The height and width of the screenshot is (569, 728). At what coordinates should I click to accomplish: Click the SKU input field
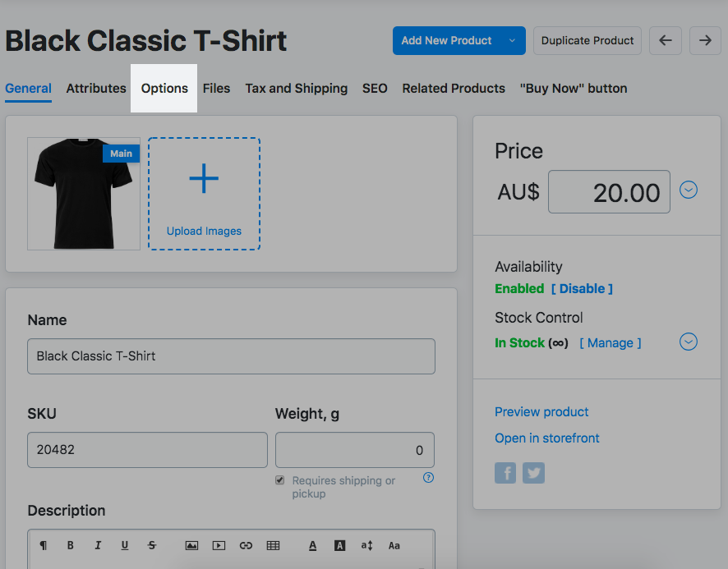(147, 450)
